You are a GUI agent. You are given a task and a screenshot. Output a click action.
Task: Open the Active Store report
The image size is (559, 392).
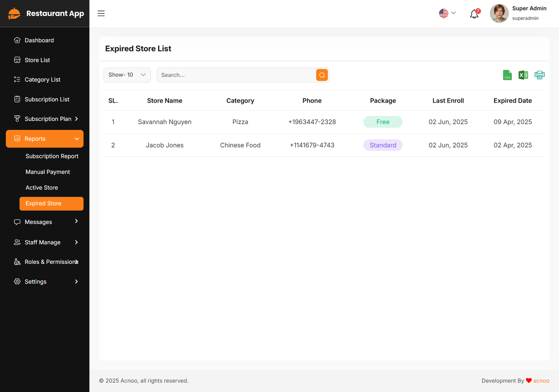42,188
